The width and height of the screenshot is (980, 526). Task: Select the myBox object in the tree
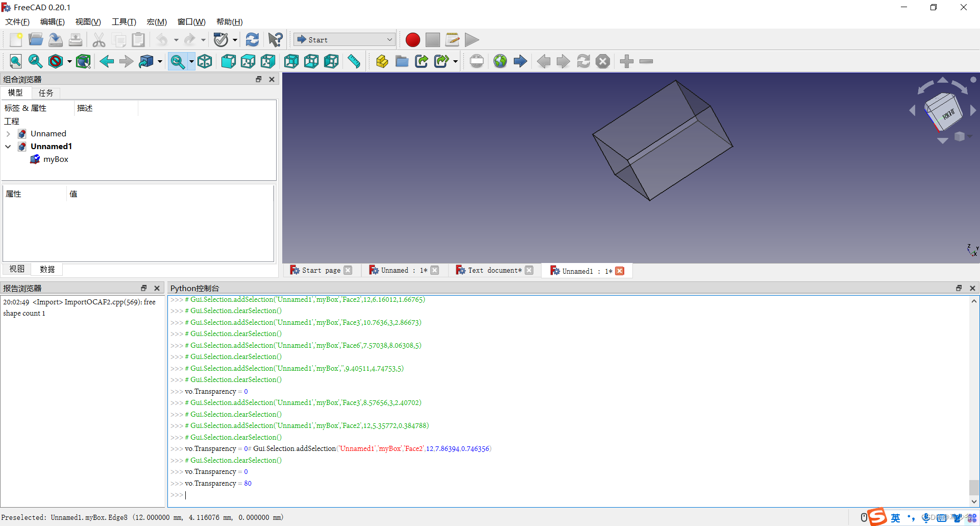click(x=56, y=159)
